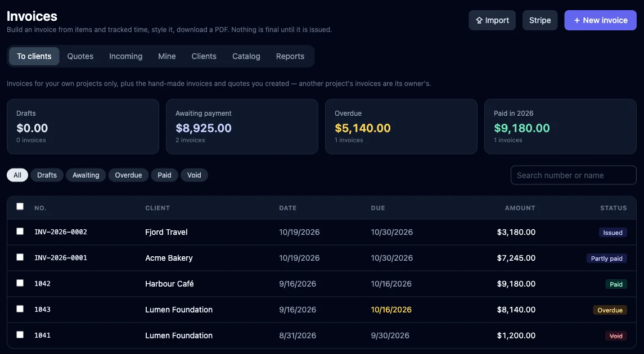The image size is (644, 354).
Task: Click the Overdue $5,140.00 summary card
Action: pos(401,126)
